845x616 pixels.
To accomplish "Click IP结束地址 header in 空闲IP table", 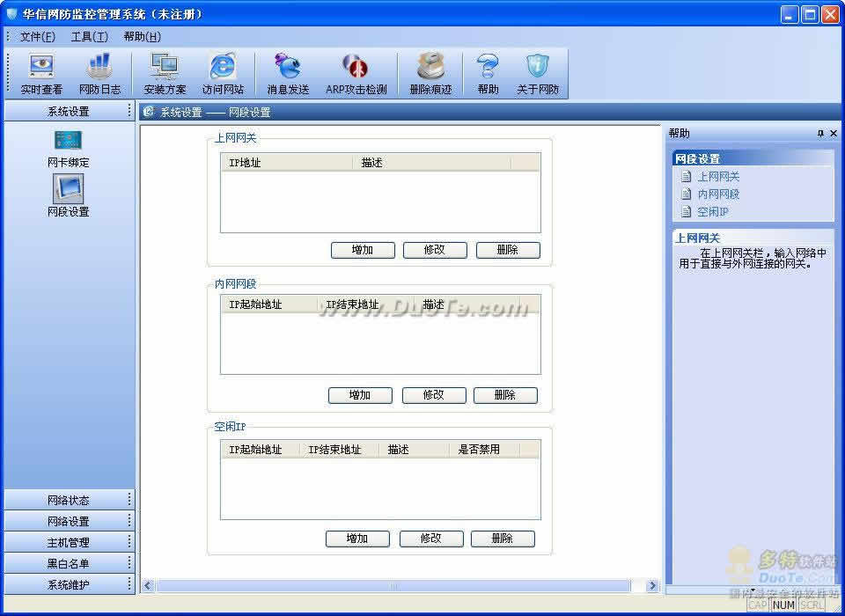I will coord(340,450).
